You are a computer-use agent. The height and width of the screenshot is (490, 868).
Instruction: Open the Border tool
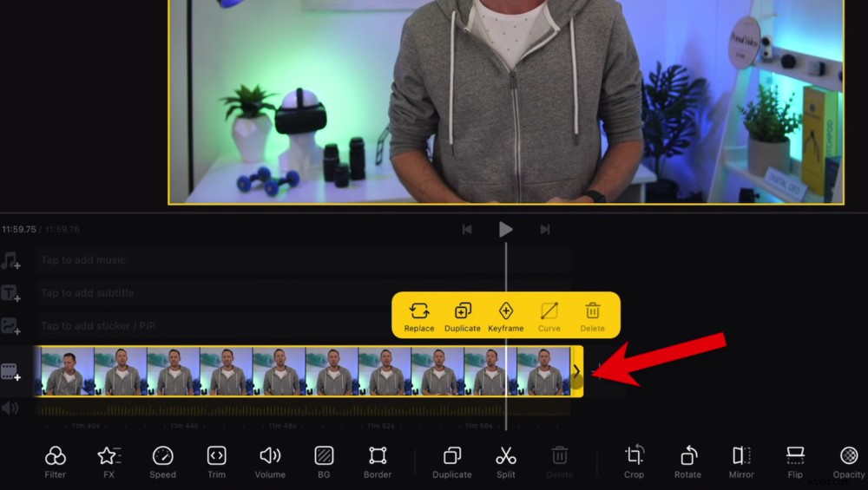point(378,461)
